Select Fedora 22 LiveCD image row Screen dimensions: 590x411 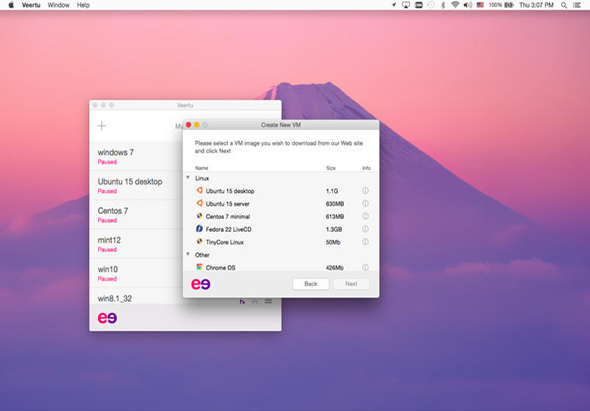(x=281, y=229)
